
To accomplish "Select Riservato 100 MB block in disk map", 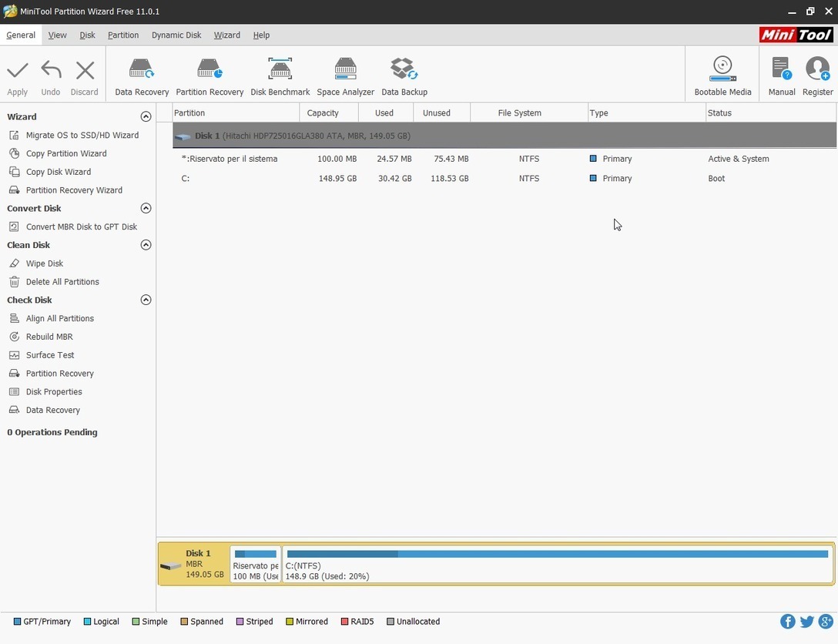I will click(256, 564).
